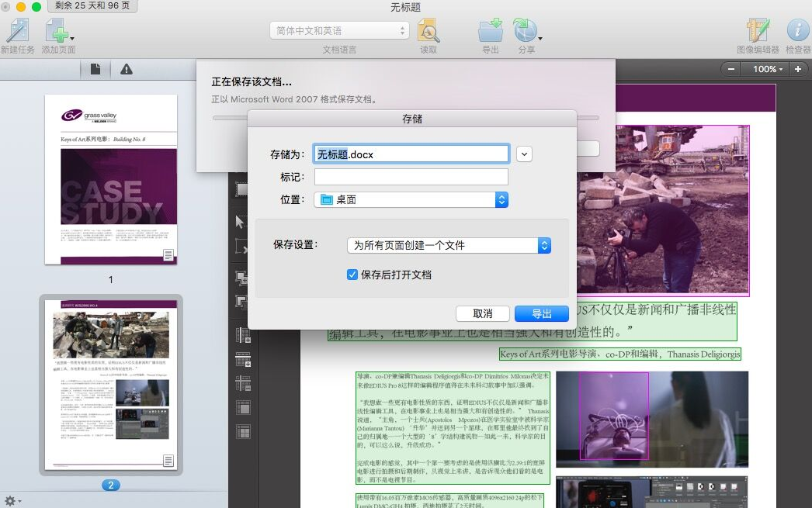The image size is (812, 508).
Task: Click the 新建任务 (New Task) wand icon
Action: tap(18, 31)
